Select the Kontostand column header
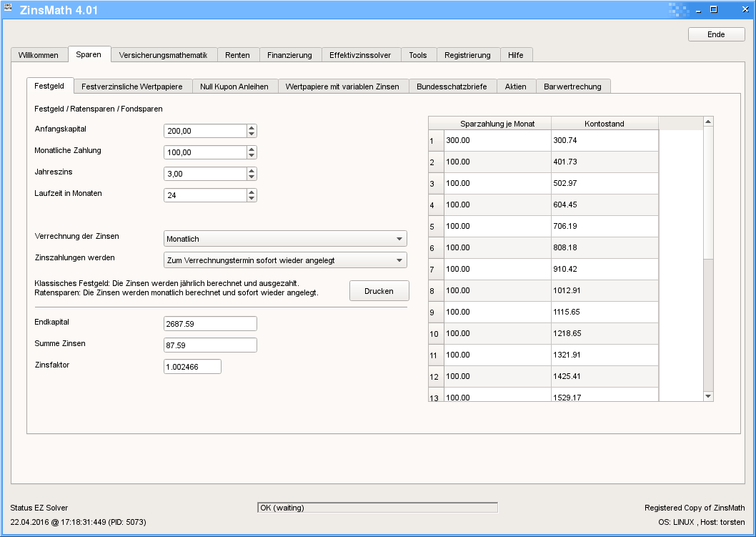Screen dimensions: 756x537 (604, 124)
